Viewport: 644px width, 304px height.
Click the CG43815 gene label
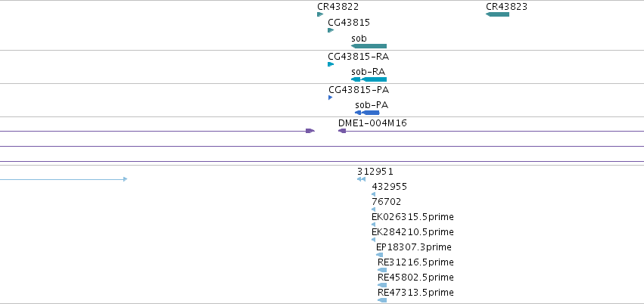[349, 23]
